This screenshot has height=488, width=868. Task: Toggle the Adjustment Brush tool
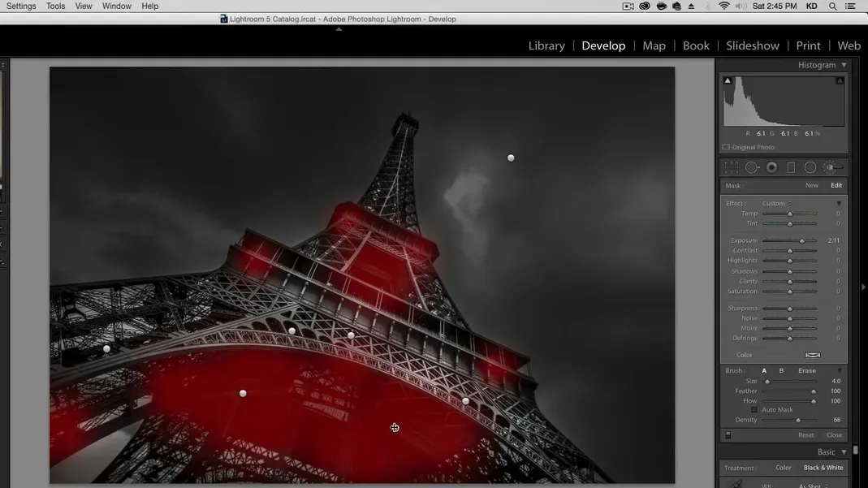[x=831, y=167]
